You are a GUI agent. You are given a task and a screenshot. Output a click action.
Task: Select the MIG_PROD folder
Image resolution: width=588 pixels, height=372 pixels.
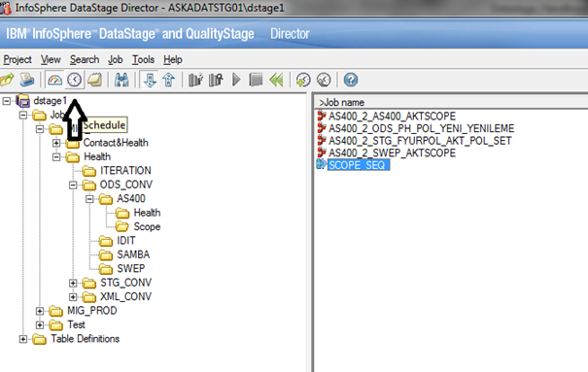[x=92, y=311]
